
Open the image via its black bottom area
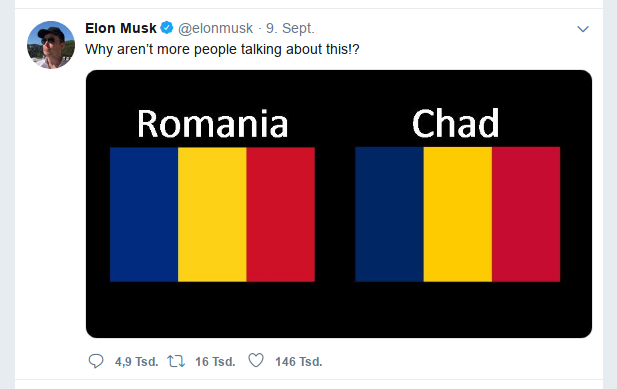[339, 310]
